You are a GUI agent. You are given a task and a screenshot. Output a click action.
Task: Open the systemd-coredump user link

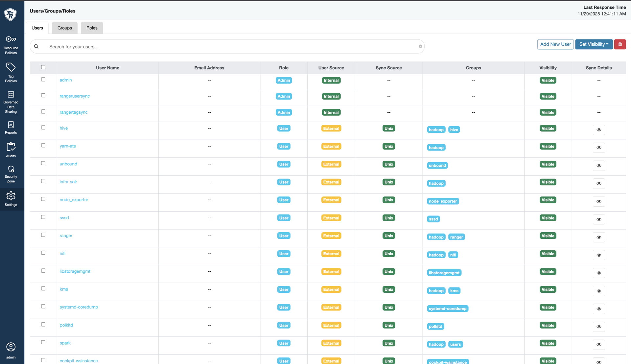pos(79,307)
